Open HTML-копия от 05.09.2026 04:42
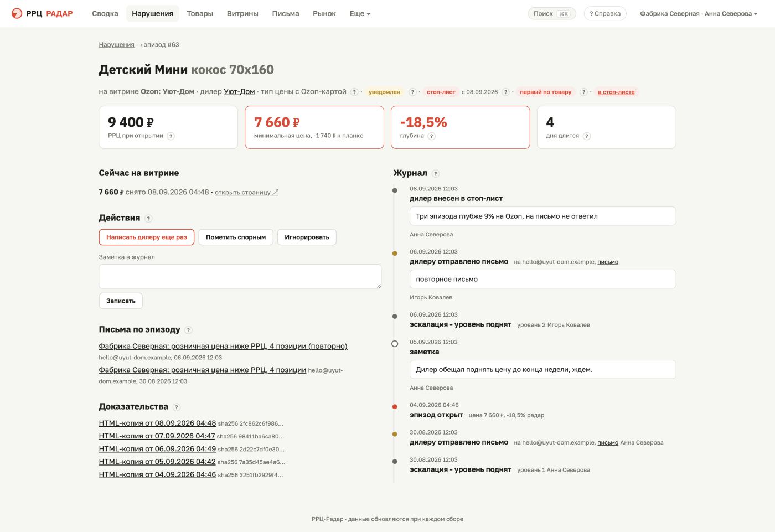Viewport: 775px width, 532px height. [x=157, y=461]
